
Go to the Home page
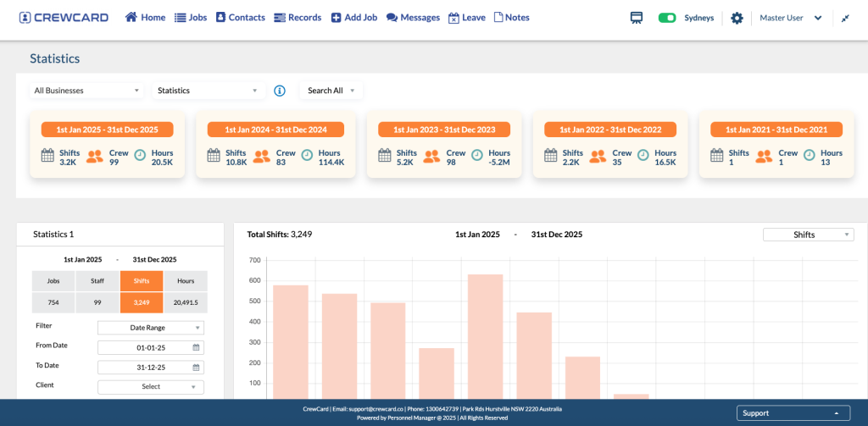coord(146,18)
